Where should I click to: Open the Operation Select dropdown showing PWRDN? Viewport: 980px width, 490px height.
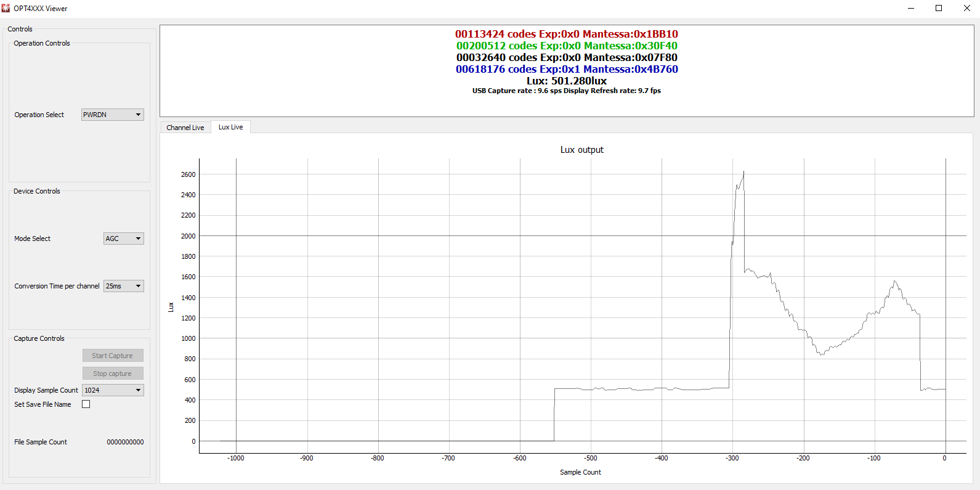click(113, 115)
